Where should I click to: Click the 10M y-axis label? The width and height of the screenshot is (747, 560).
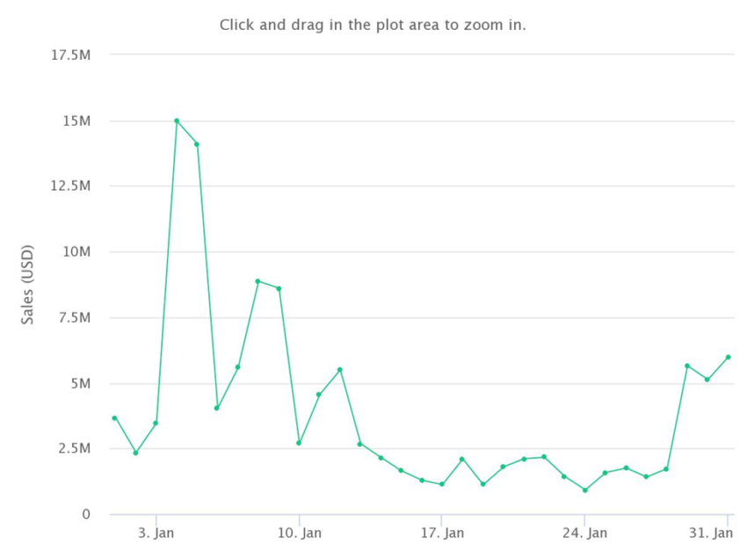click(x=76, y=251)
